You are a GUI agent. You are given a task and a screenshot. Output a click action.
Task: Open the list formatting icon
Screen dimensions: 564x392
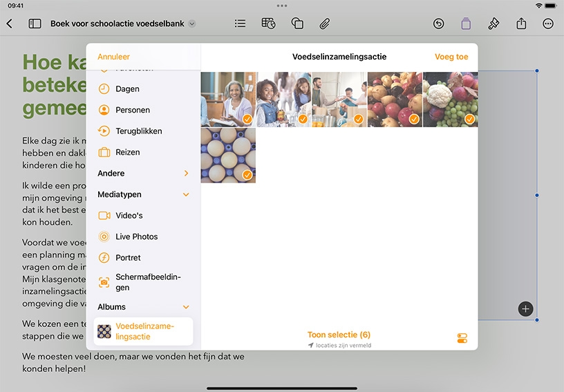coord(240,24)
